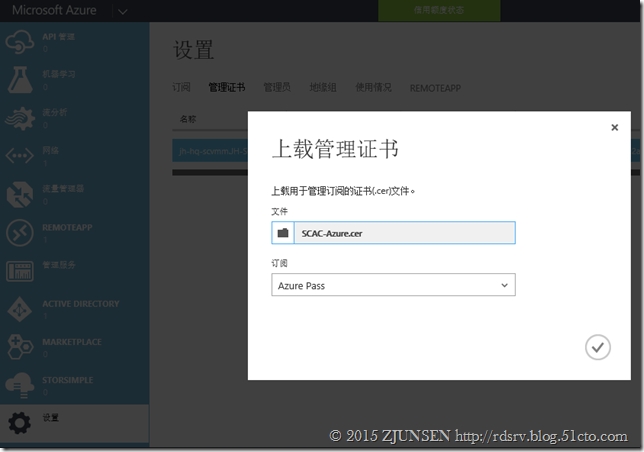
Task: Open the stream analytics gear icon
Action: pos(19,118)
